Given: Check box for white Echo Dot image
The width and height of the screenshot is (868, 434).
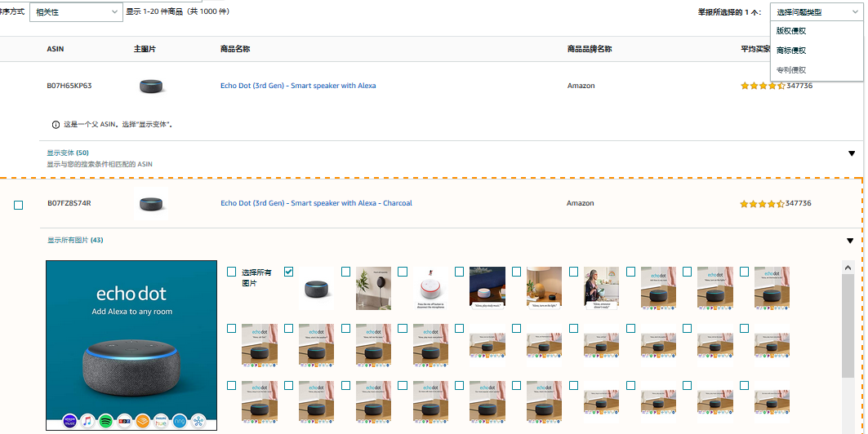Looking at the screenshot, I should coord(403,272).
